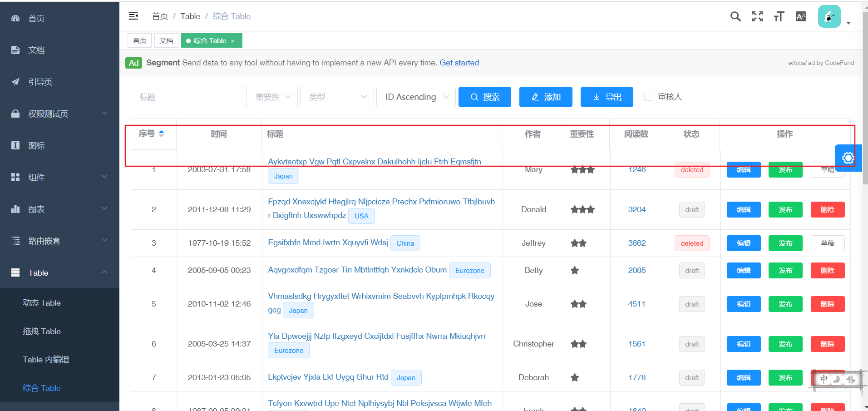Switch to the 文档 tab
This screenshot has height=411, width=868.
[x=166, y=40]
